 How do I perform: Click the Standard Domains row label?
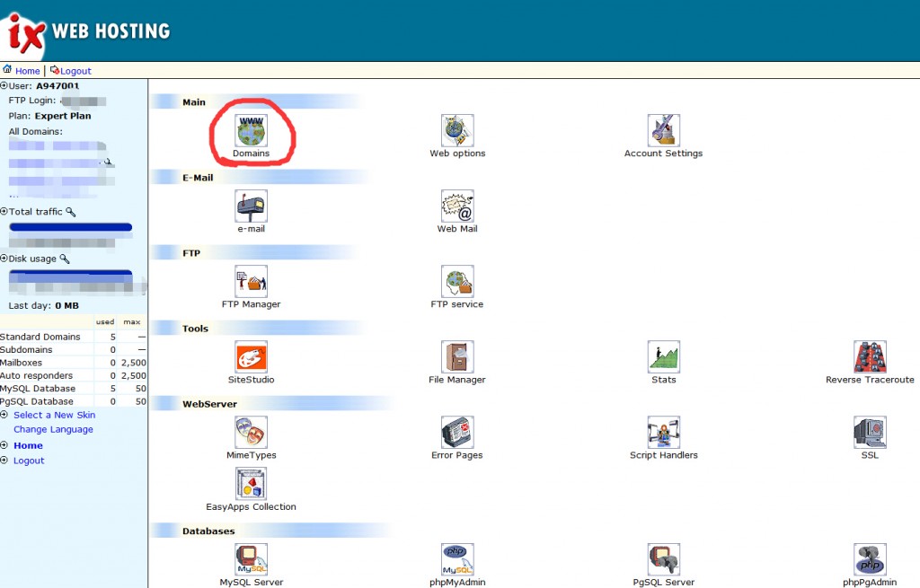click(40, 337)
